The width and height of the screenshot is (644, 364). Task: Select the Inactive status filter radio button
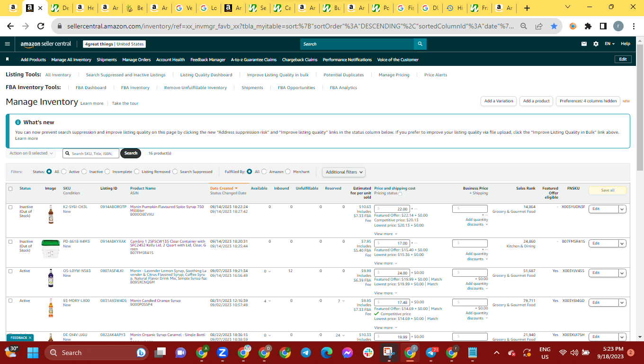[85, 172]
